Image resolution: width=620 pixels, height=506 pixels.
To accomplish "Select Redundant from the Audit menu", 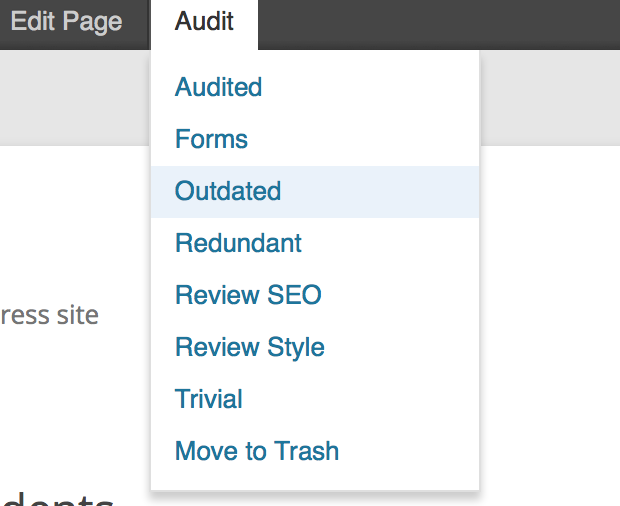I will [315, 243].
